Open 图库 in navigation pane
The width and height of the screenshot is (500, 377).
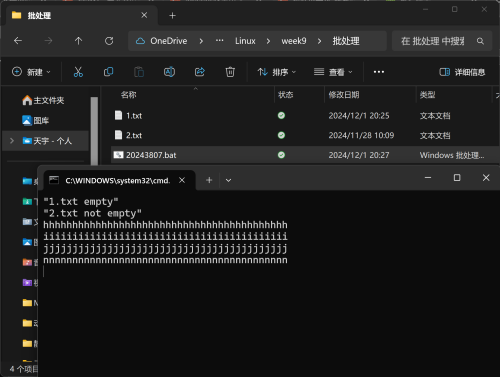[x=36, y=120]
